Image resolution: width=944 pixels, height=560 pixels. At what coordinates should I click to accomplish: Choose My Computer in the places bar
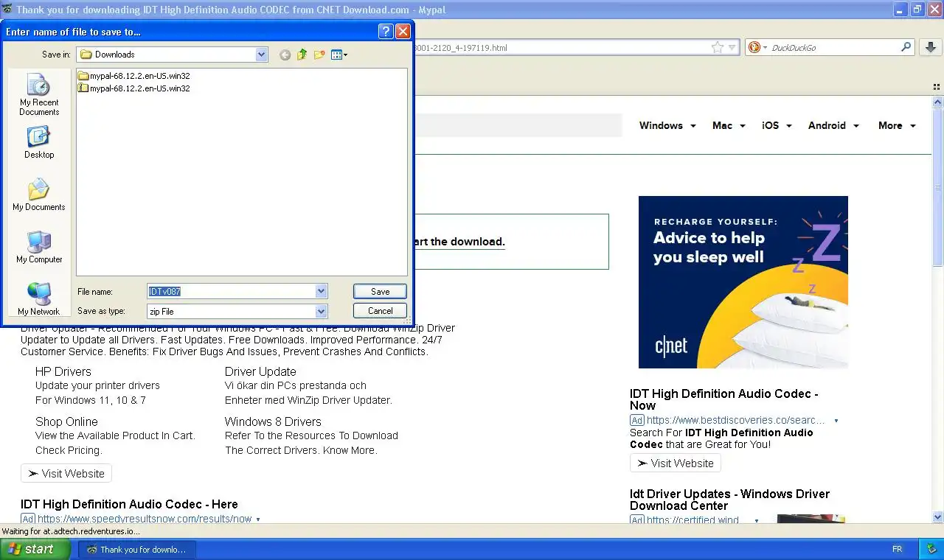[x=39, y=247]
